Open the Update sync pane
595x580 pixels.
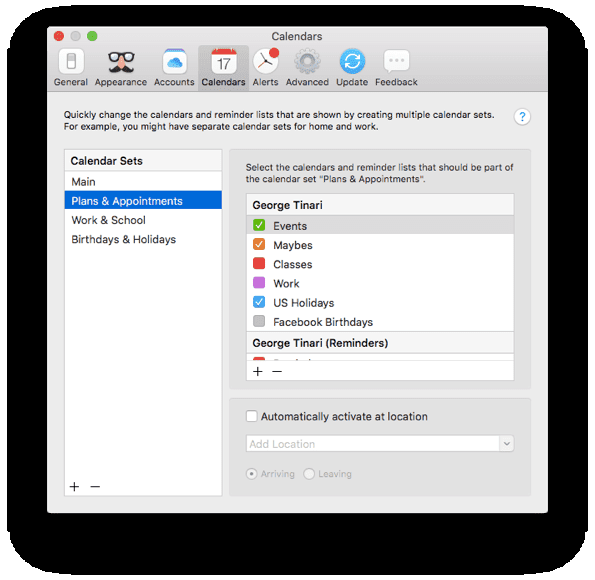(352, 68)
